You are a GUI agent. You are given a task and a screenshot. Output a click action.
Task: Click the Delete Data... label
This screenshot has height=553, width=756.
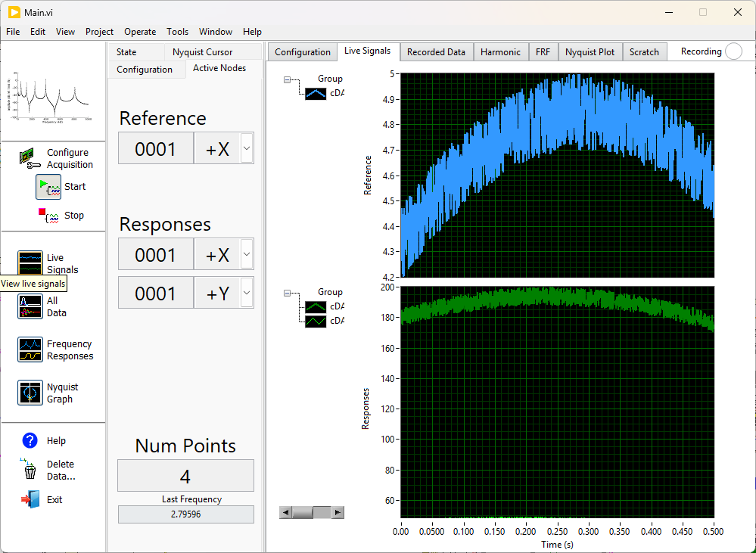61,470
